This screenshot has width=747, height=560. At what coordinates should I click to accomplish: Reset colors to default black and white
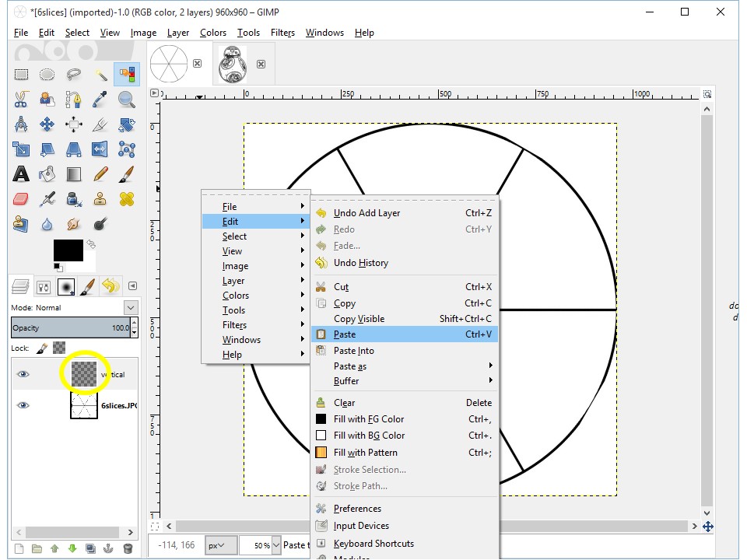click(58, 268)
